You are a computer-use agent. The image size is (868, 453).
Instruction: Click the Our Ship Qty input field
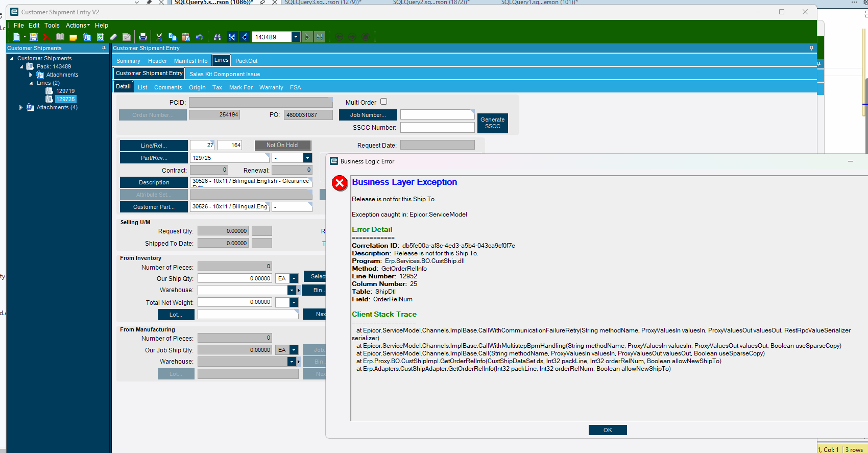click(235, 278)
